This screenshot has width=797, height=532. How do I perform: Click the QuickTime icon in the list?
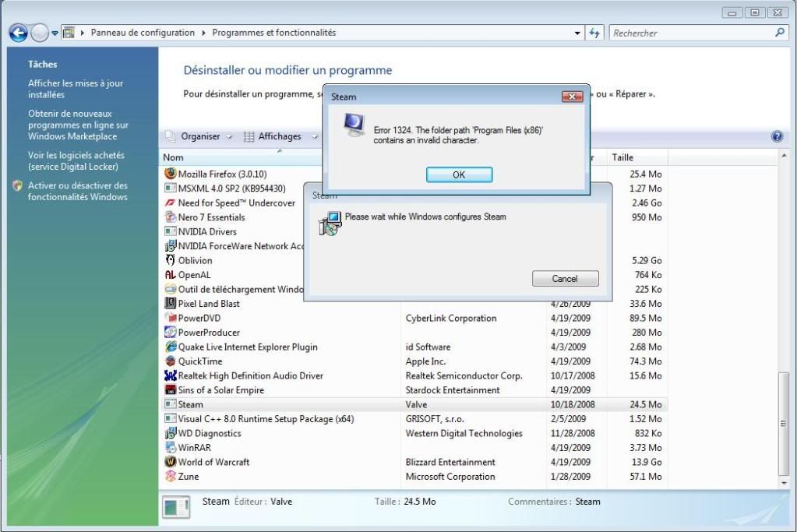pyautogui.click(x=171, y=361)
